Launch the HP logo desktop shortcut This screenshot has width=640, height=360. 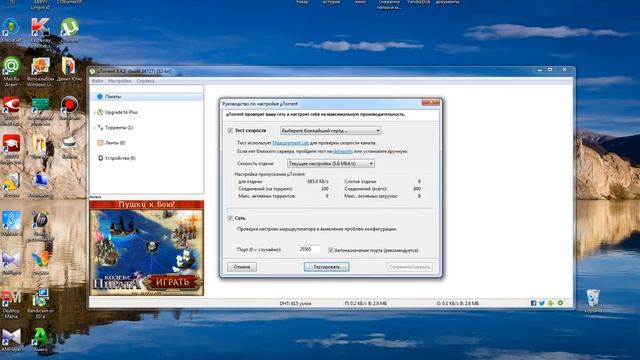[40, 221]
